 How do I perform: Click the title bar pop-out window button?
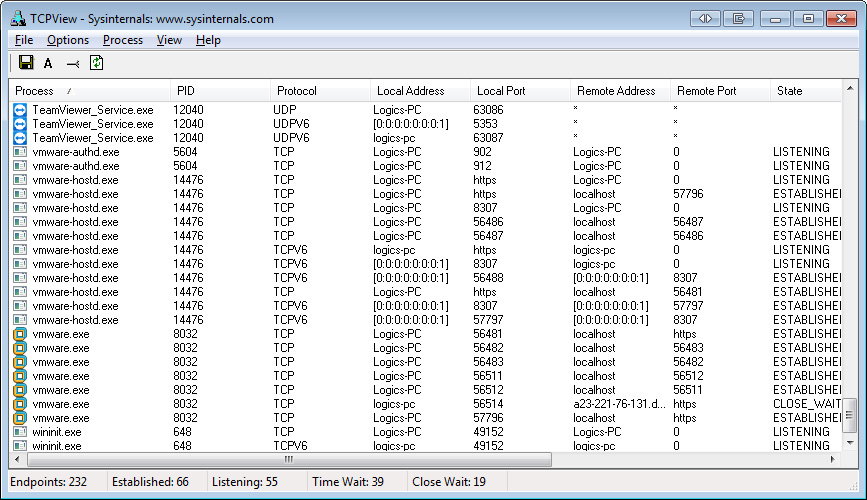pos(739,18)
